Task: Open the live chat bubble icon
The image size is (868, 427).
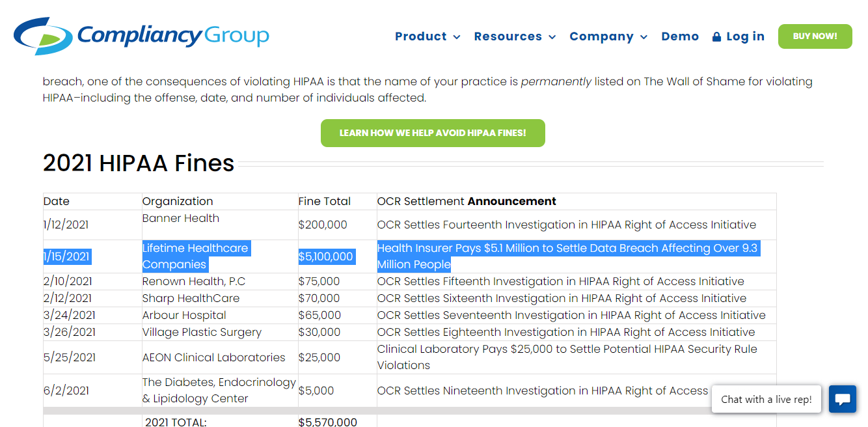Action: 843,399
